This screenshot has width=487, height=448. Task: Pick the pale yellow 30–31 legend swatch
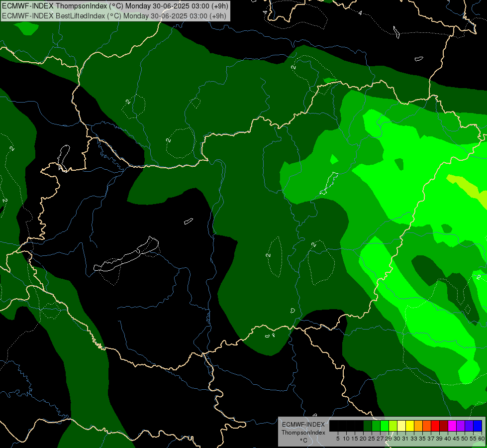pyautogui.click(x=401, y=426)
